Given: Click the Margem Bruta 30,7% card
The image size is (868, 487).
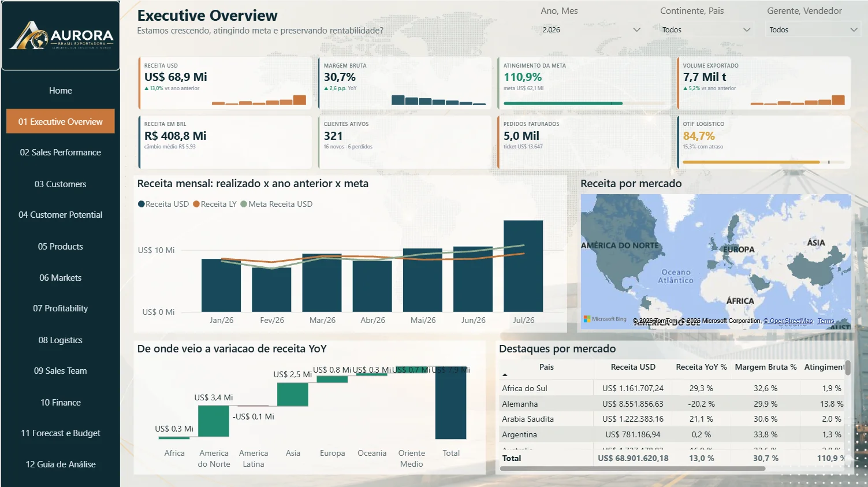Looking at the screenshot, I should (x=405, y=83).
